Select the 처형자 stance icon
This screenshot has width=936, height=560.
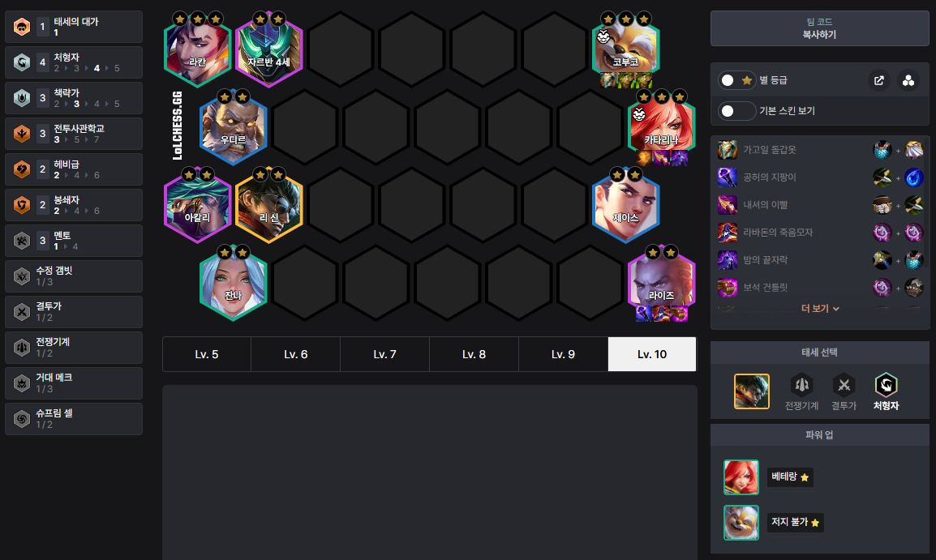(x=886, y=391)
